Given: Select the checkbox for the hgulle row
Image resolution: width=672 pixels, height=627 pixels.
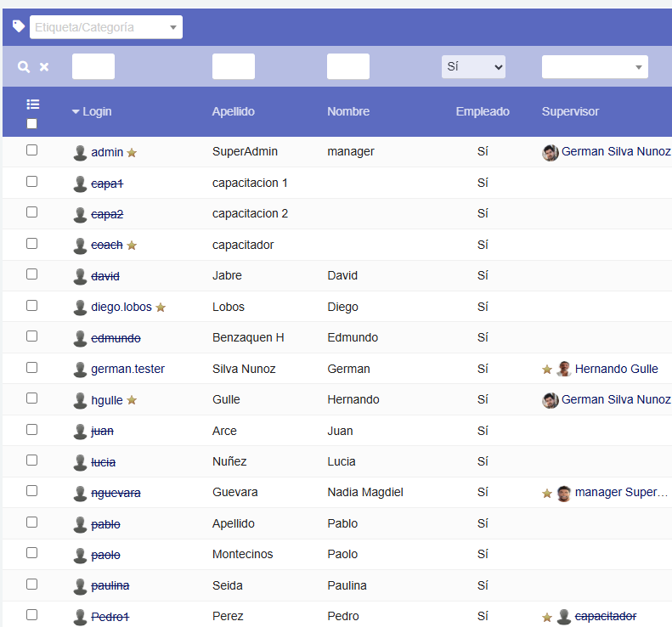Looking at the screenshot, I should pyautogui.click(x=32, y=398).
